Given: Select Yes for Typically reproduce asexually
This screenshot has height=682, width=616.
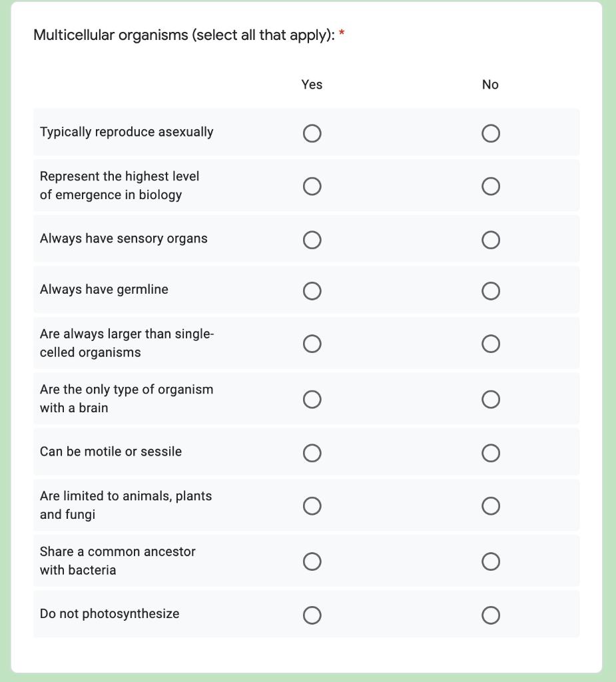Looking at the screenshot, I should coord(312,133).
